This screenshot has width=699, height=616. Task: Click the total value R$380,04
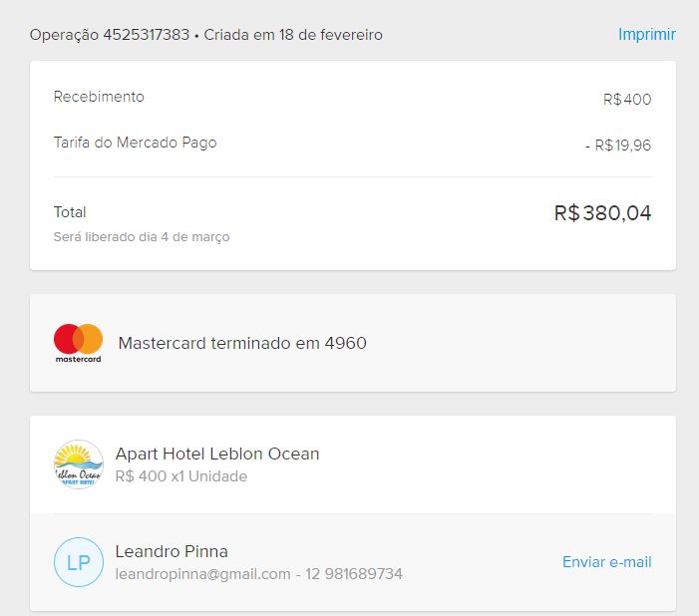tap(602, 213)
